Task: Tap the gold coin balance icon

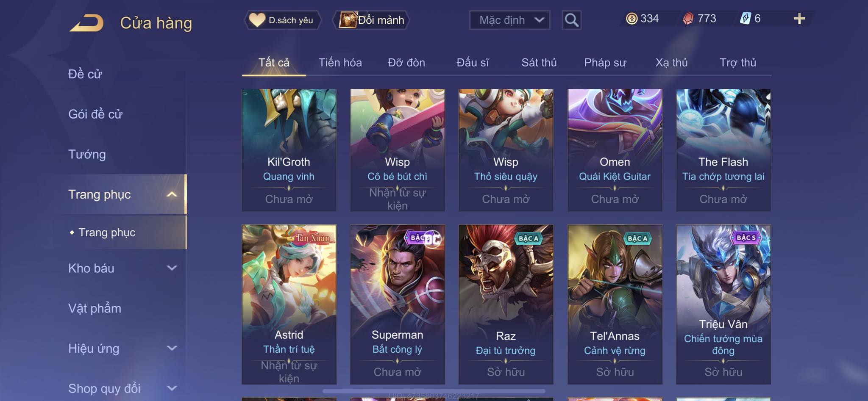Action: click(x=632, y=19)
